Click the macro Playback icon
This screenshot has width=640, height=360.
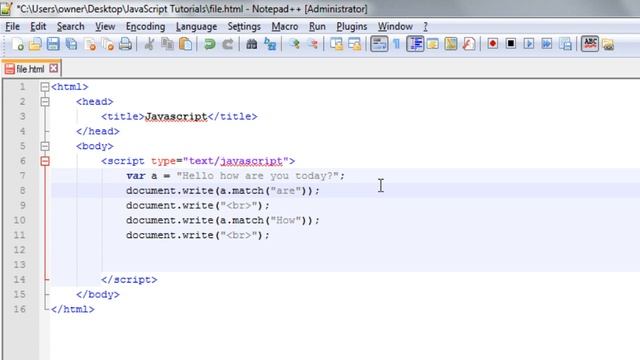coord(529,44)
